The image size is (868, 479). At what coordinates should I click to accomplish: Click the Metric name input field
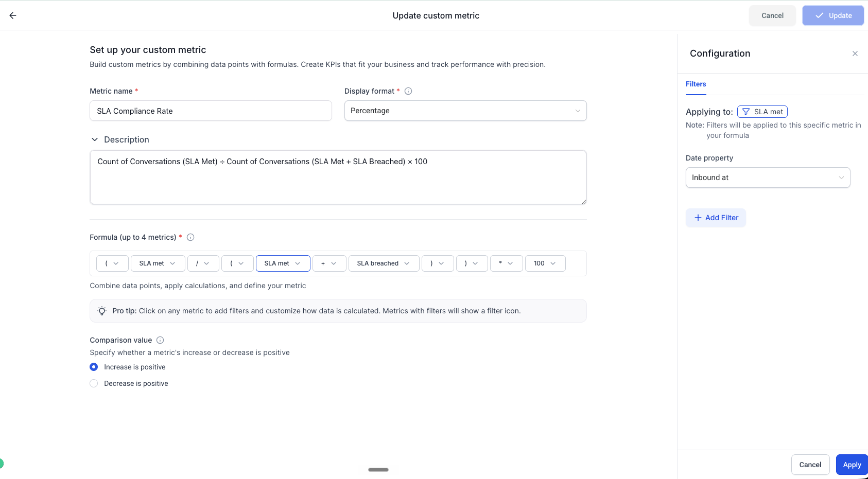pyautogui.click(x=211, y=111)
